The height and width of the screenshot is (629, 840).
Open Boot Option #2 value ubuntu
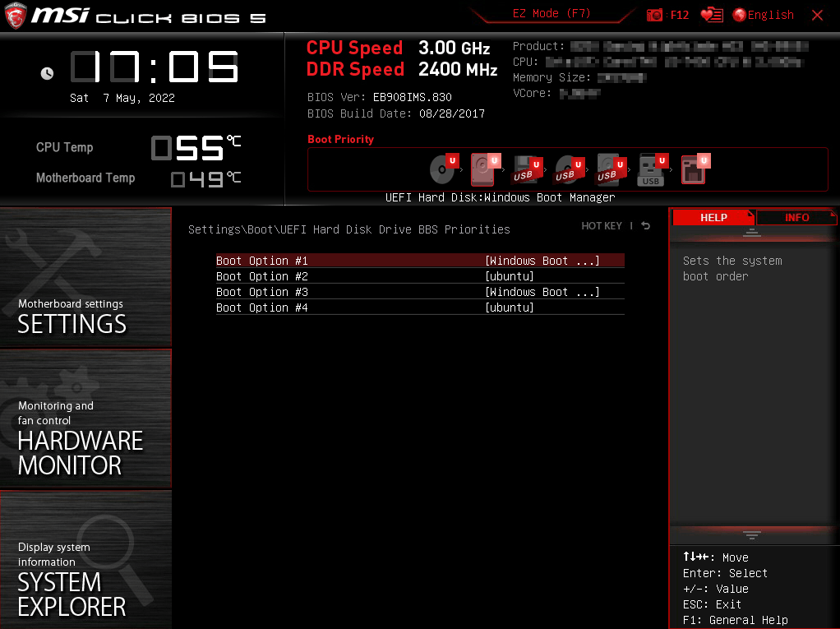(510, 276)
